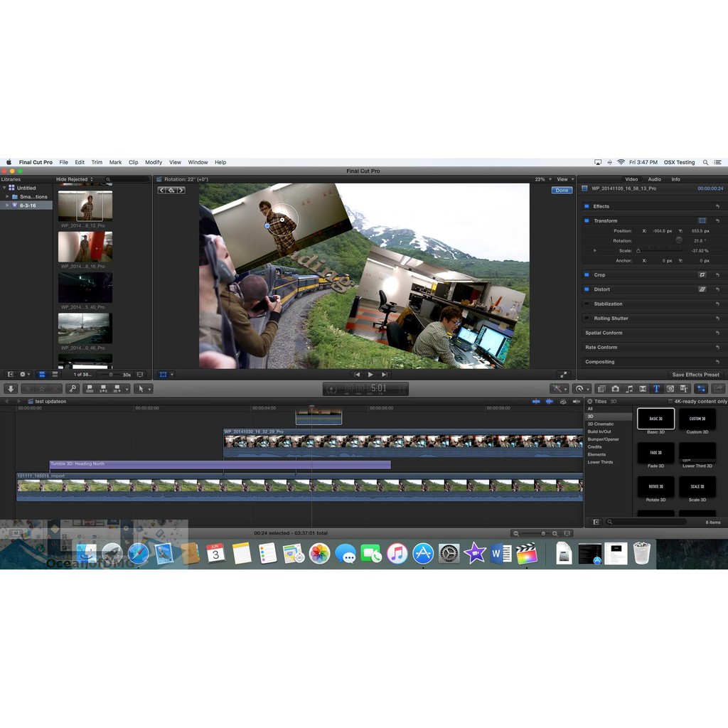Enable the Stabilization checkbox
The height and width of the screenshot is (728, 728).
pyautogui.click(x=587, y=304)
